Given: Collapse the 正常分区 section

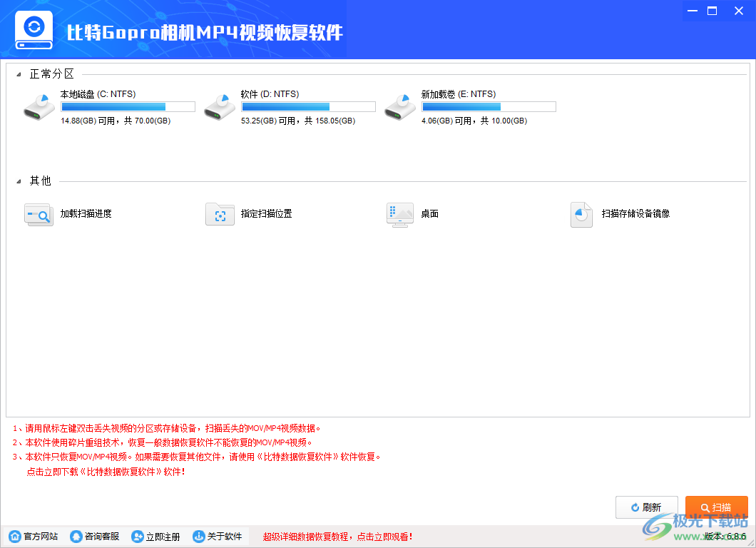Looking at the screenshot, I should point(19,74).
